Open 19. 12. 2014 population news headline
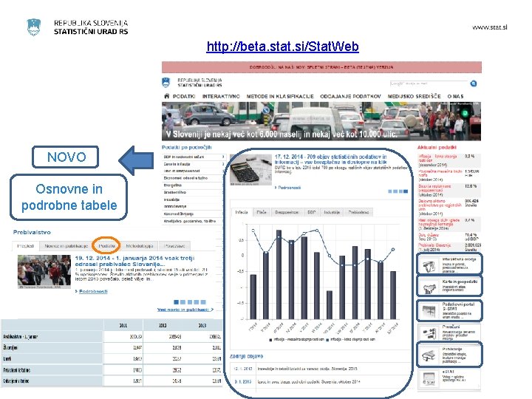 coord(134,261)
